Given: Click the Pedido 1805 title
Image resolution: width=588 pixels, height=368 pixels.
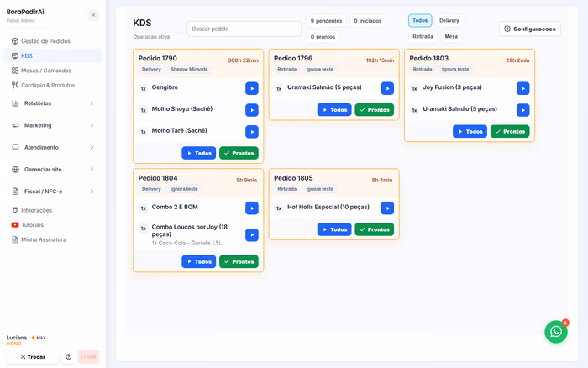Looking at the screenshot, I should point(293,178).
